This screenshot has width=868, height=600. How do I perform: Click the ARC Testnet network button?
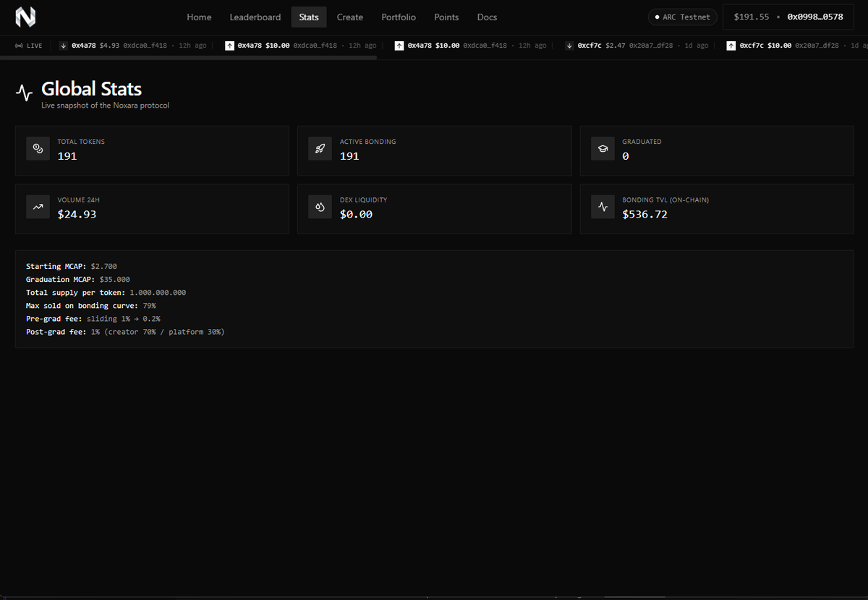point(682,17)
